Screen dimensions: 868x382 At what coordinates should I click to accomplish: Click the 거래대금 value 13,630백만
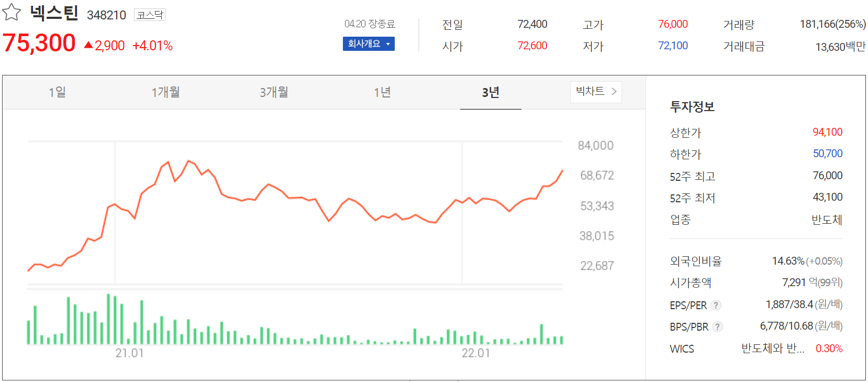pos(840,47)
